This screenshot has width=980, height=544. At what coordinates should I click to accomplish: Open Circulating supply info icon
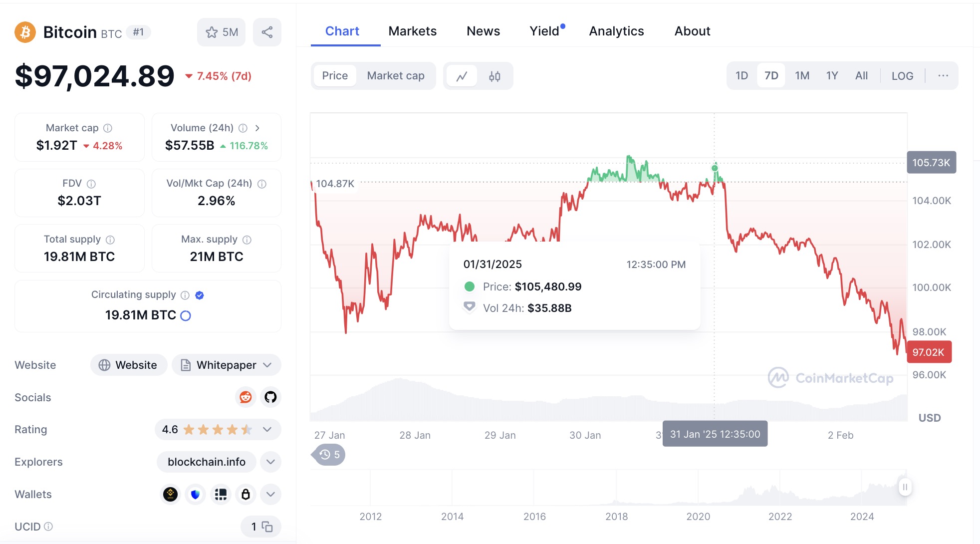coord(185,295)
